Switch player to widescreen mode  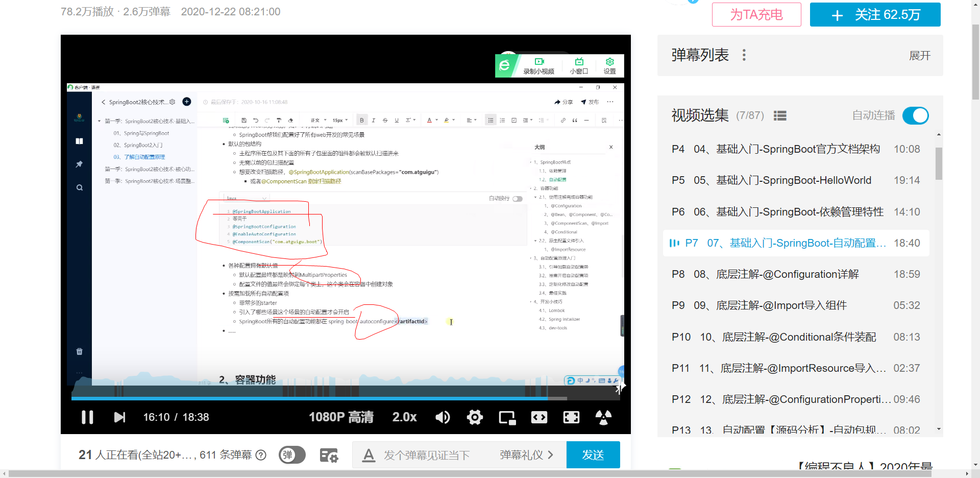(539, 417)
